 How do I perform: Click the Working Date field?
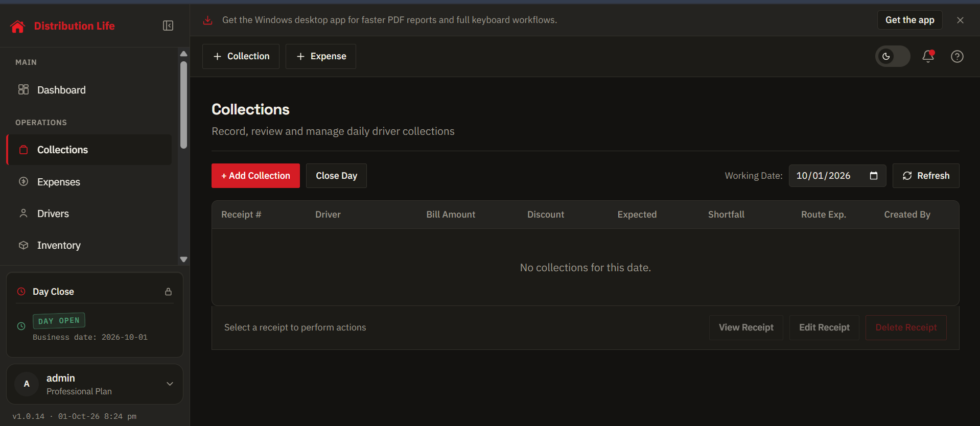837,176
